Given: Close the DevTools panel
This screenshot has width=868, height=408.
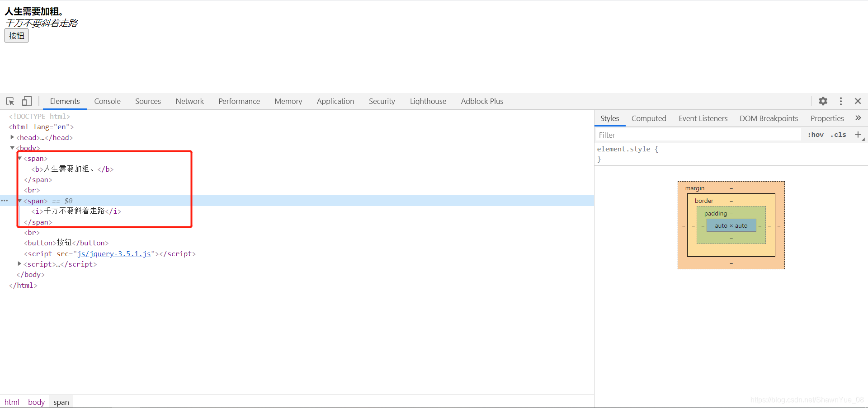Looking at the screenshot, I should (858, 101).
